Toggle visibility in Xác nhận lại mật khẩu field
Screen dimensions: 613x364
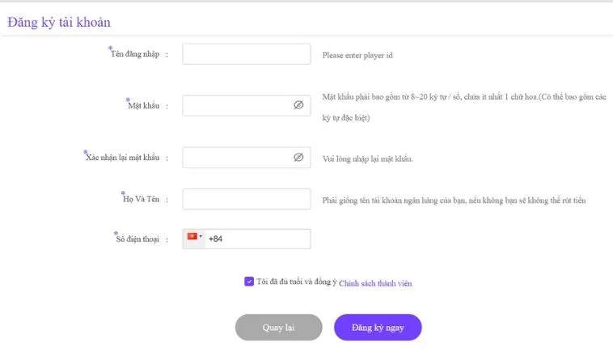tap(298, 157)
